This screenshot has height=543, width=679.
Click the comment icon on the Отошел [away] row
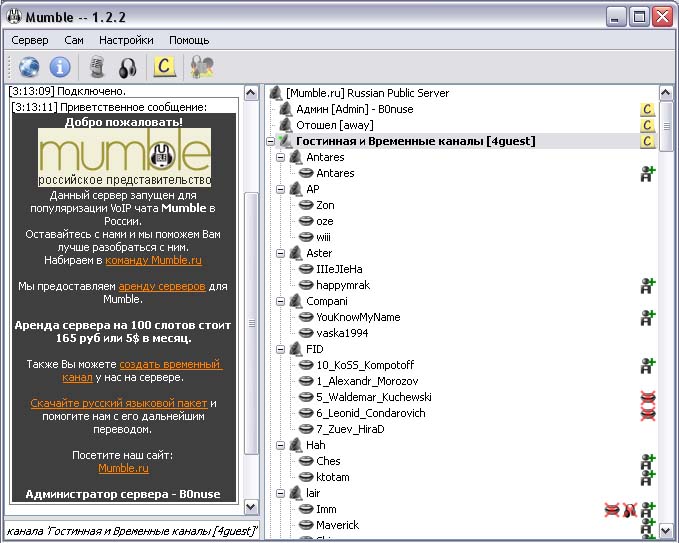[x=648, y=125]
